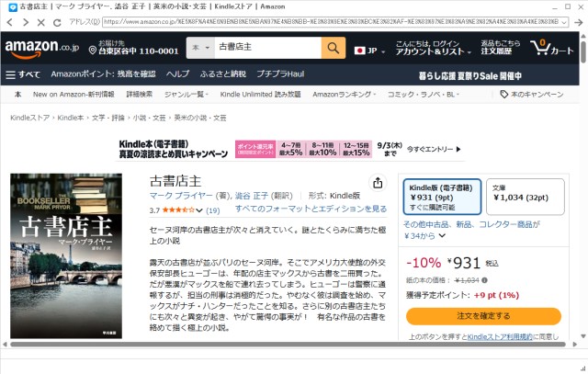Image resolution: width=588 pixels, height=374 pixels.
Task: Open 詳細検索 in sub-navigation
Action: pyautogui.click(x=139, y=95)
